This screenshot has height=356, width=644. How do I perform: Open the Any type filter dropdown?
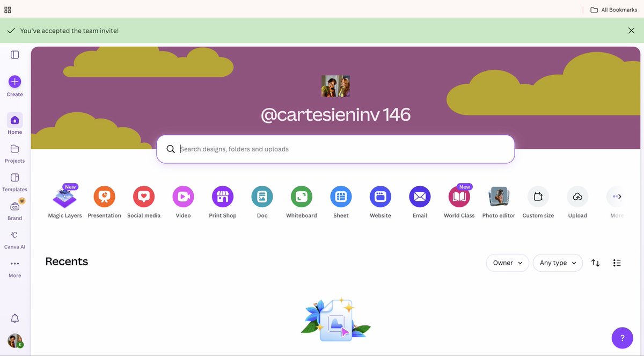558,263
